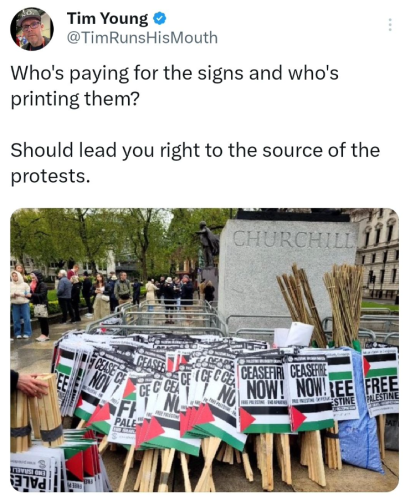Open Tim Young's profile avatar
The height and width of the screenshot is (500, 410).
pos(32,29)
